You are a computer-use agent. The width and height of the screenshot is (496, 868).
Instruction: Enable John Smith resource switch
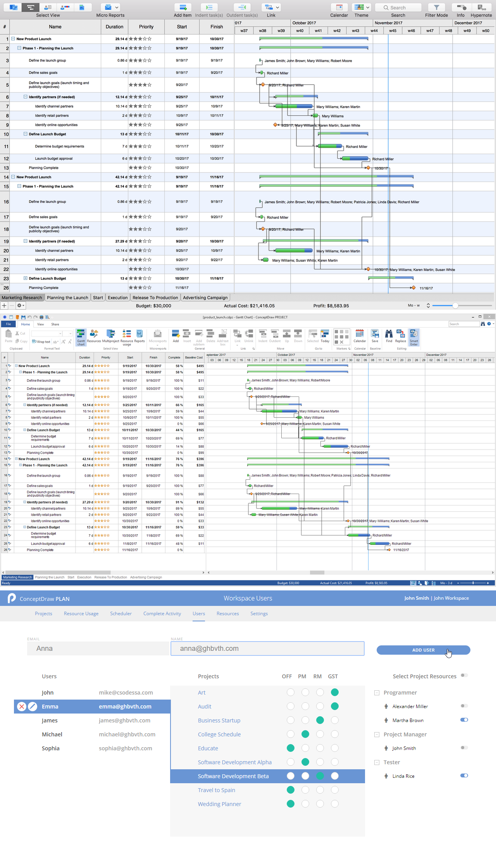pos(464,748)
